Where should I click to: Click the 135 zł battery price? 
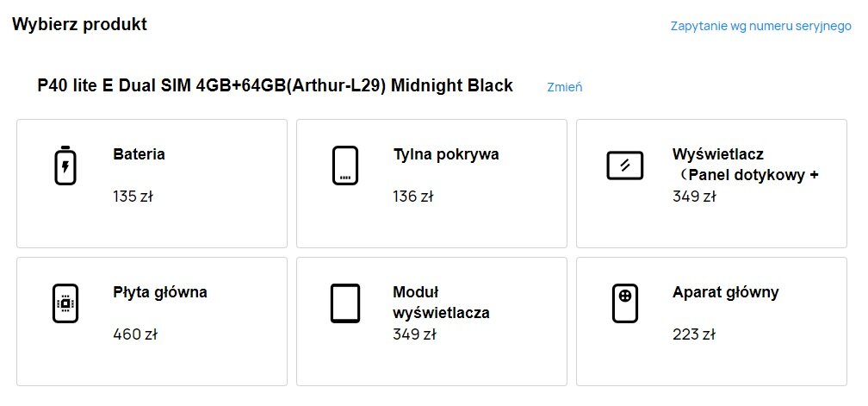tap(133, 197)
